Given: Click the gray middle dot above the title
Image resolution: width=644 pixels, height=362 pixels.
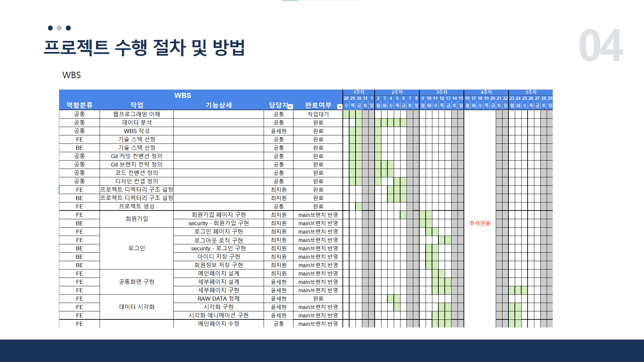Looking at the screenshot, I should tap(59, 28).
